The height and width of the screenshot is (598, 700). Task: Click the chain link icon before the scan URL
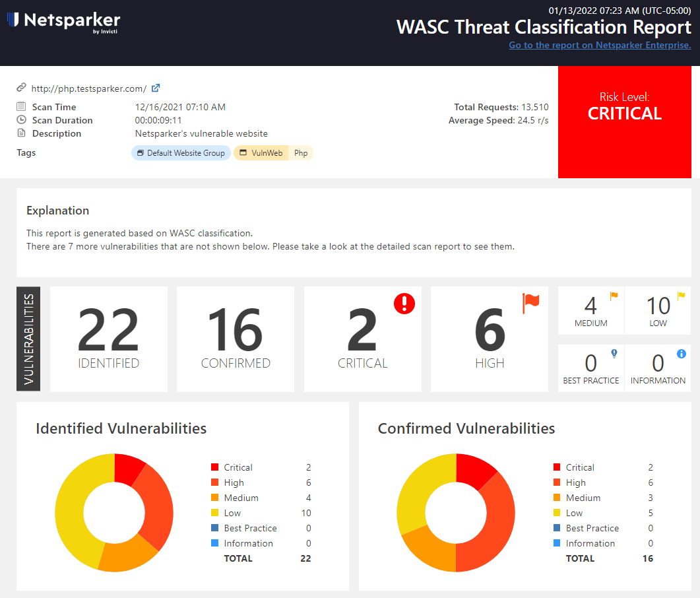(22, 88)
